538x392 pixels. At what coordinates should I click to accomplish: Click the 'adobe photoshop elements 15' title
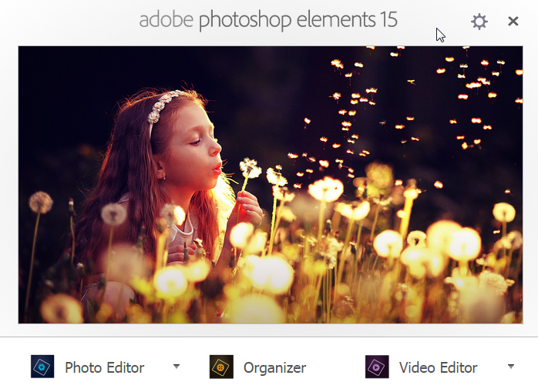click(268, 20)
